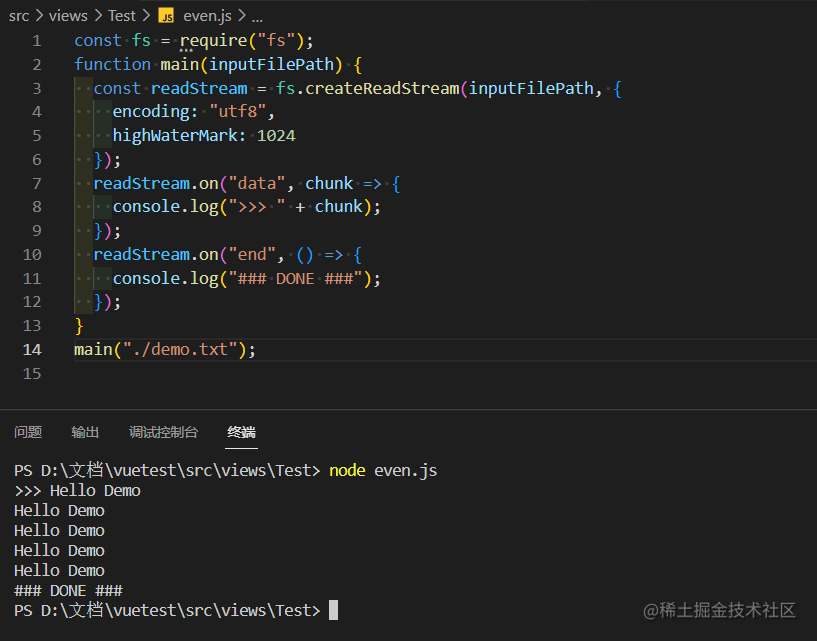Click the highWaterMark value 1024
The width and height of the screenshot is (817, 641).
point(276,136)
